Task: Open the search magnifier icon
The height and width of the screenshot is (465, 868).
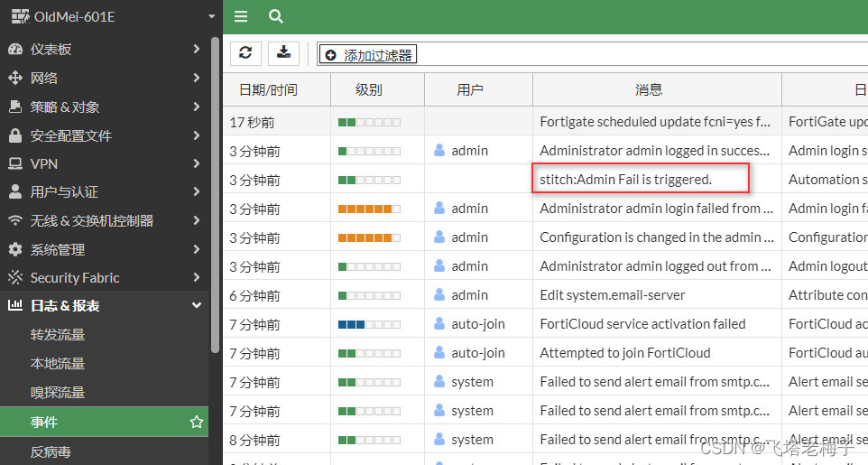Action: [276, 16]
